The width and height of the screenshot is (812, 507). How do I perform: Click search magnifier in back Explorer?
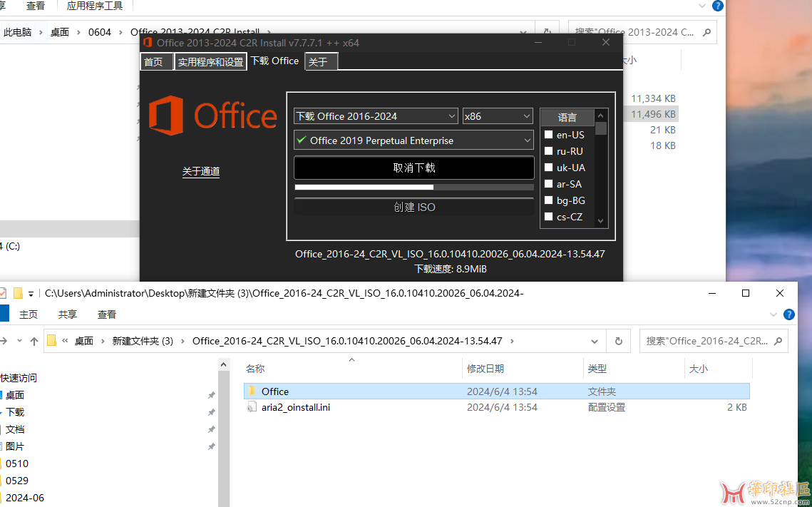[706, 32]
